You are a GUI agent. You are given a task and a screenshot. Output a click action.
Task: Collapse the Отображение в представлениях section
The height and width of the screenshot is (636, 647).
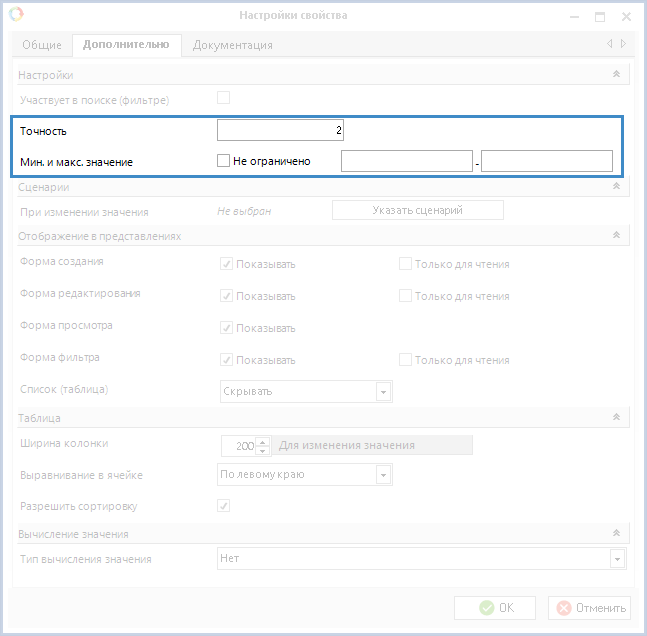617,236
